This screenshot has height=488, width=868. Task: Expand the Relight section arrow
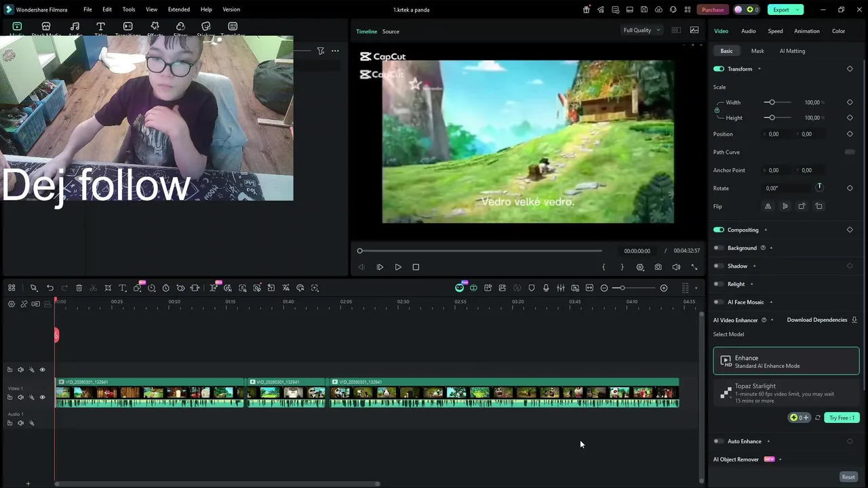(x=751, y=284)
